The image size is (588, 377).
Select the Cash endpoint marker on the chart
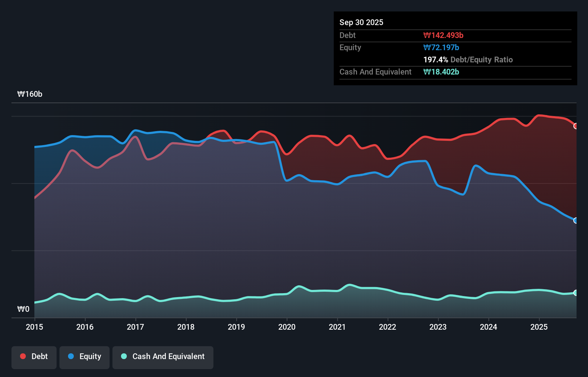click(x=576, y=293)
